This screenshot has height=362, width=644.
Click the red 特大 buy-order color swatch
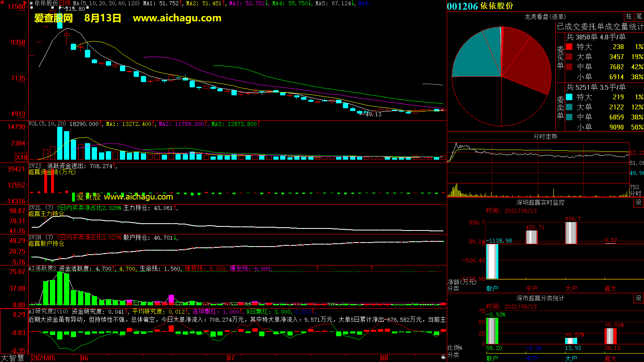point(569,47)
